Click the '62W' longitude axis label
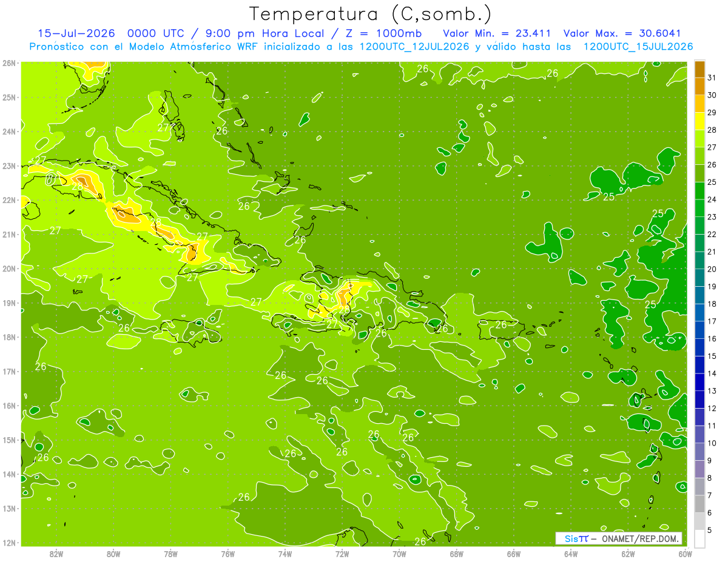The image size is (728, 562). pos(629,554)
